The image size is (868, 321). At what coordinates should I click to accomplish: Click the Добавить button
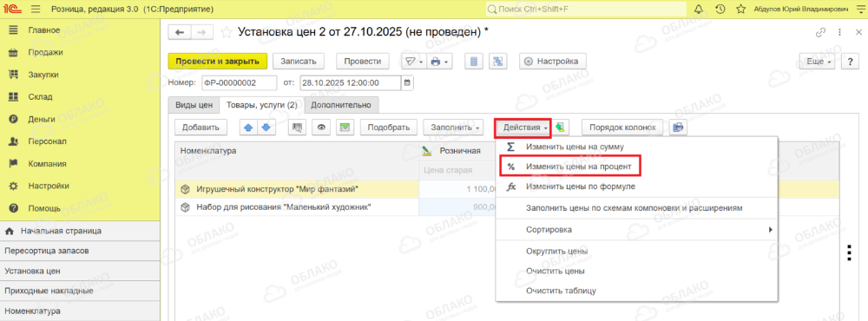point(201,128)
